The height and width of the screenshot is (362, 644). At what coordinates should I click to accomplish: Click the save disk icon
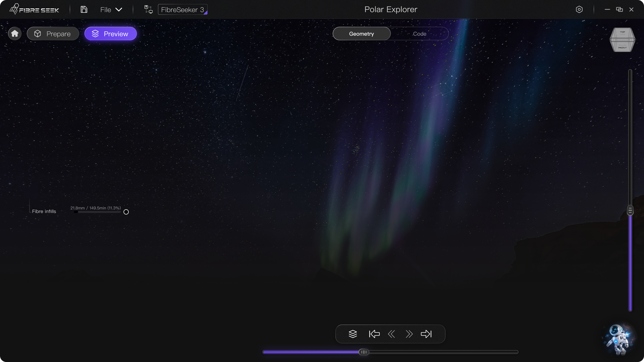point(84,10)
